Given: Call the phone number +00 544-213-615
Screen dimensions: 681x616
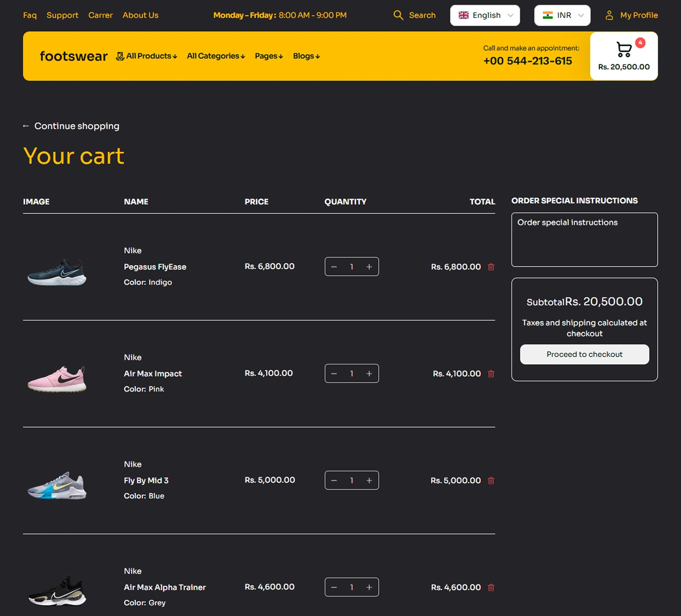Looking at the screenshot, I should (527, 61).
